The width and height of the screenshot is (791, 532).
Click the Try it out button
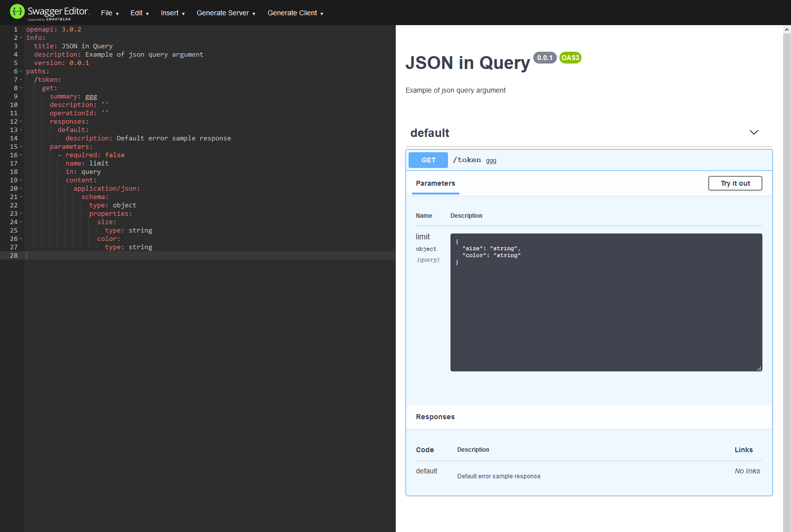735,183
